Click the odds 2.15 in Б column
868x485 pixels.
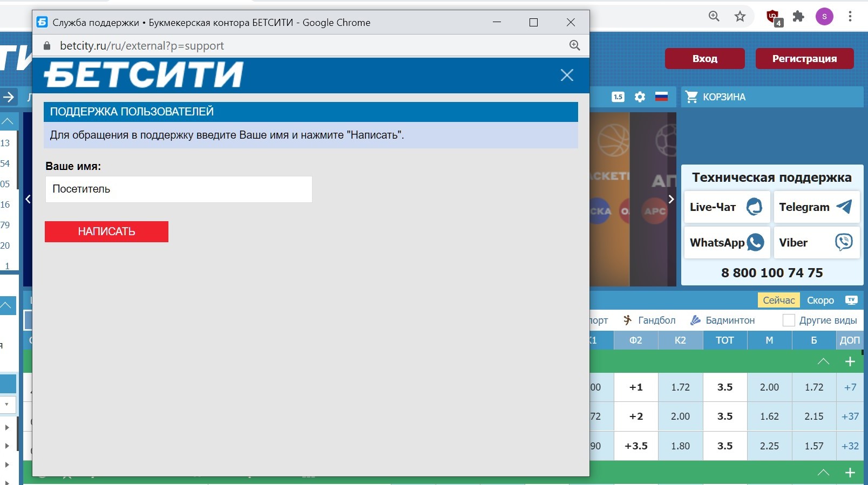(814, 416)
